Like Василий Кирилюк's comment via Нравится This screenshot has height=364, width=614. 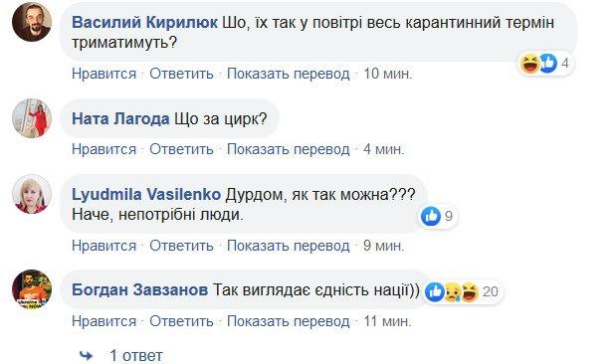coord(103,74)
